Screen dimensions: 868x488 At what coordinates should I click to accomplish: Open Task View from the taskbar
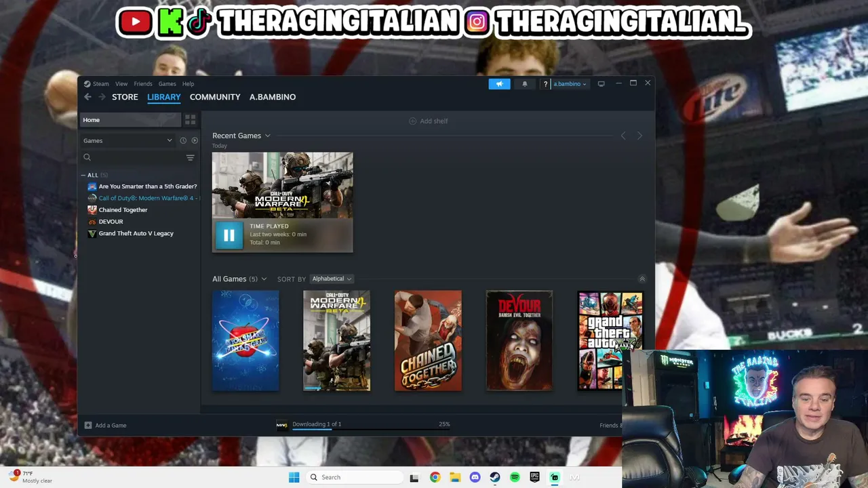pos(414,477)
